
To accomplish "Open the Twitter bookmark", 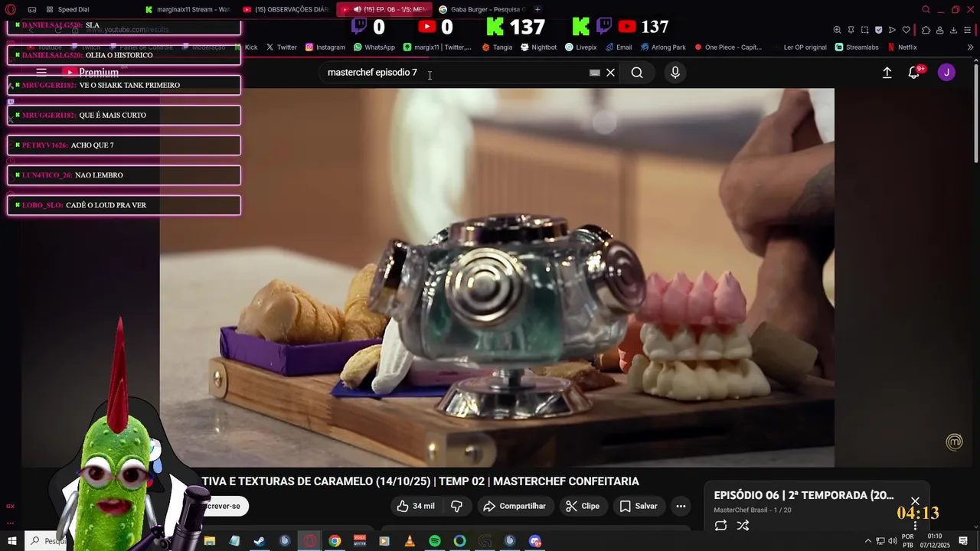I will pyautogui.click(x=281, y=47).
